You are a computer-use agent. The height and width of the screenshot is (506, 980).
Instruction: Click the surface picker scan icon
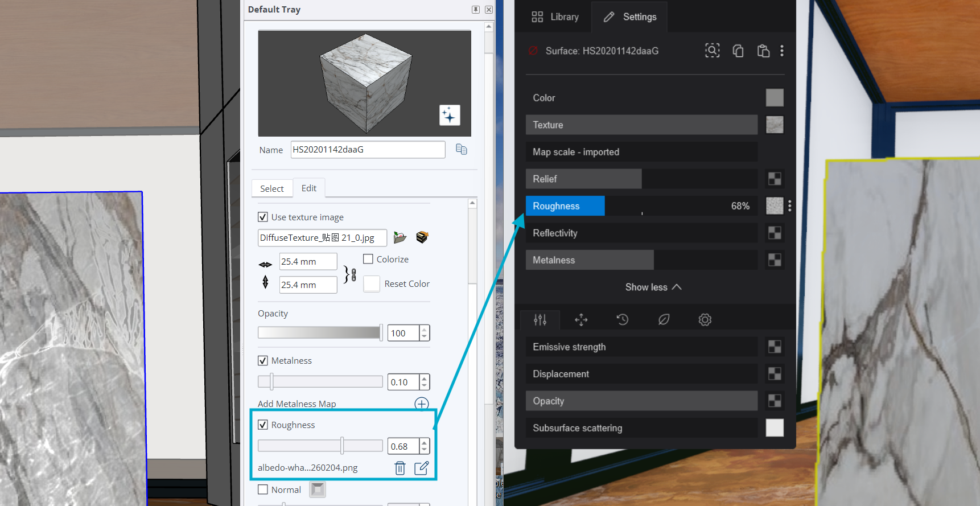[x=712, y=51]
